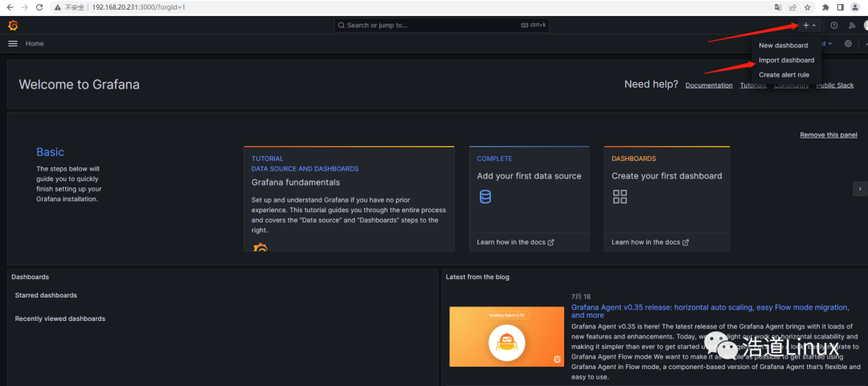868x386 pixels.
Task: Click the not-secure warning icon
Action: [x=58, y=8]
